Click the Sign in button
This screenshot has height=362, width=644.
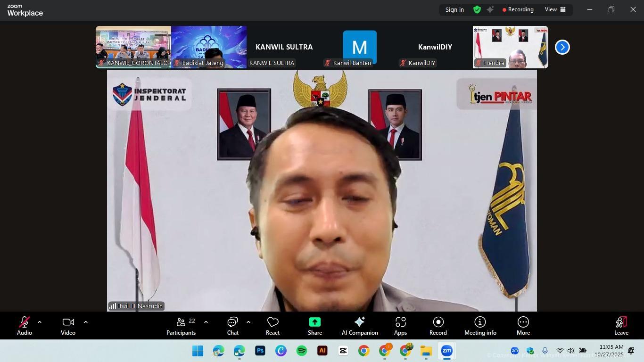(x=454, y=9)
